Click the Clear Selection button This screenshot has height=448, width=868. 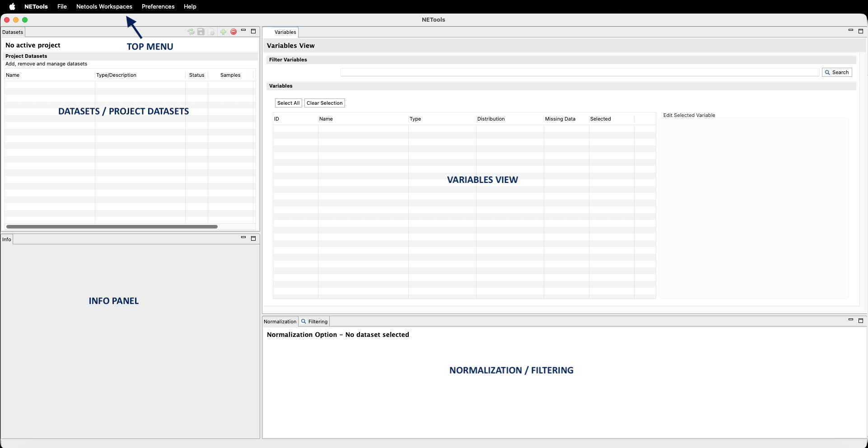coord(325,103)
